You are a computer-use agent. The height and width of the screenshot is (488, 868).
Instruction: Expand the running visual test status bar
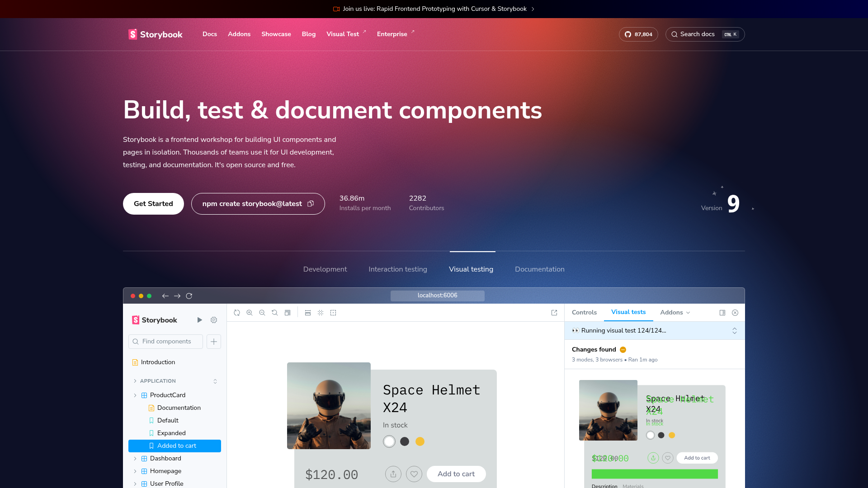pos(734,331)
